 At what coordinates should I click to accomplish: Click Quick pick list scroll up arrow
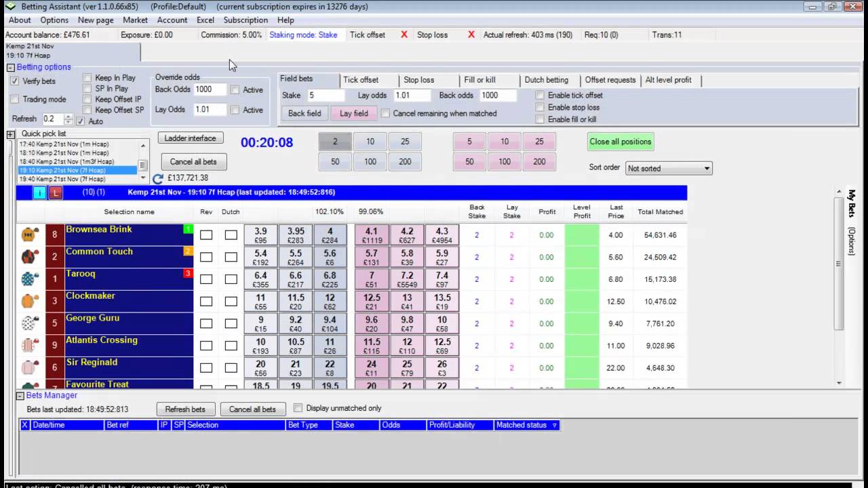tap(143, 145)
